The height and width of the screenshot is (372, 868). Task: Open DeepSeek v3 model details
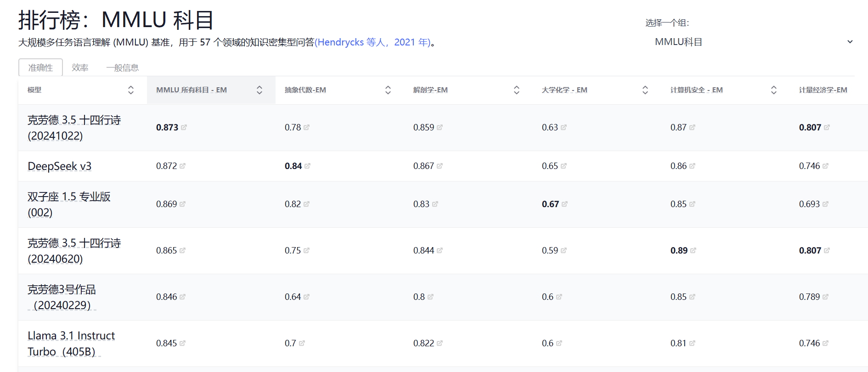60,166
